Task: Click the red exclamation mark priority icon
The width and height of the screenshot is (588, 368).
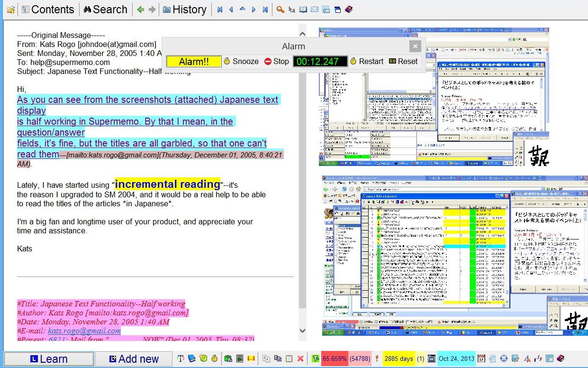Action: click(x=376, y=359)
